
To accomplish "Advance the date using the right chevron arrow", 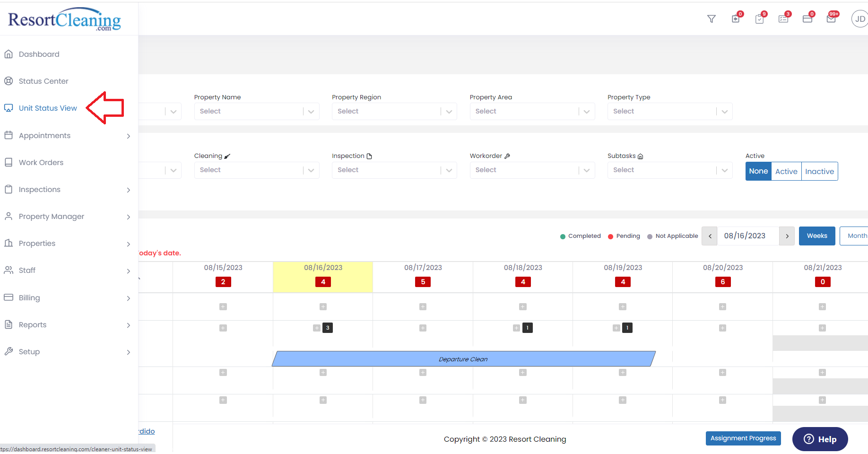I will click(787, 236).
